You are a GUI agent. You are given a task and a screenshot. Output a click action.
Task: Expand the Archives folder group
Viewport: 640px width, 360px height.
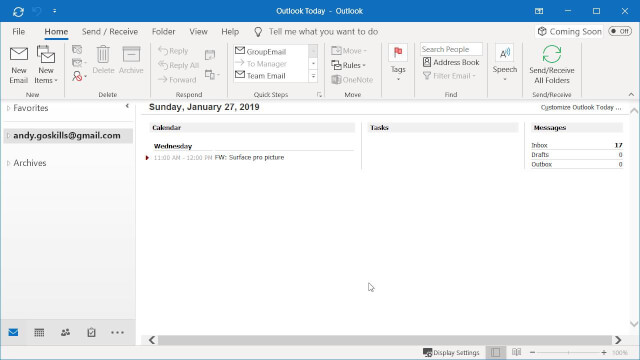pos(9,163)
